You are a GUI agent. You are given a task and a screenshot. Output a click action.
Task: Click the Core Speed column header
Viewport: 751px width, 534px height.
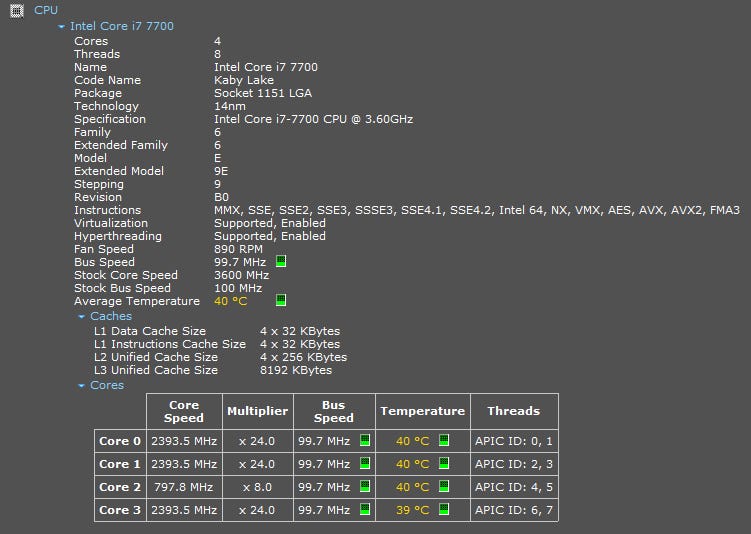pyautogui.click(x=184, y=411)
